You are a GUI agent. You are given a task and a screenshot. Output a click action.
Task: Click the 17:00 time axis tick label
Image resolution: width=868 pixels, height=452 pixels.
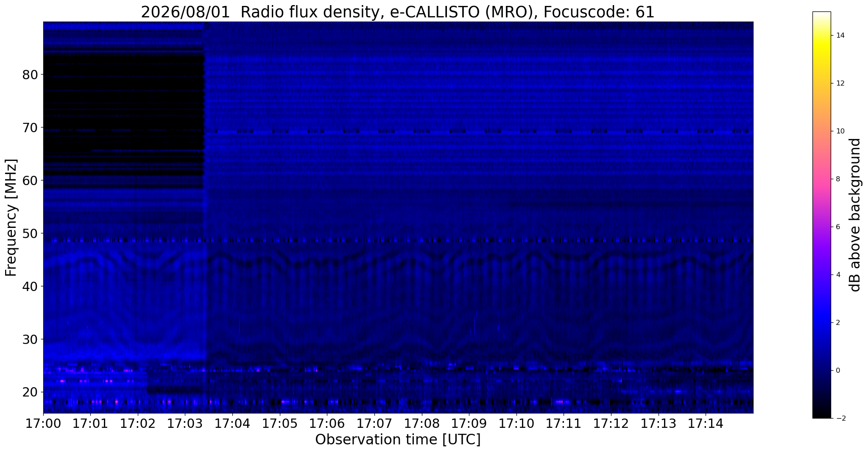pos(43,424)
